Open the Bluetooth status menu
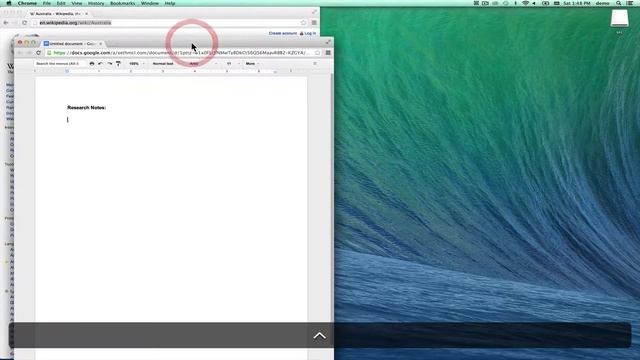 coord(516,3)
